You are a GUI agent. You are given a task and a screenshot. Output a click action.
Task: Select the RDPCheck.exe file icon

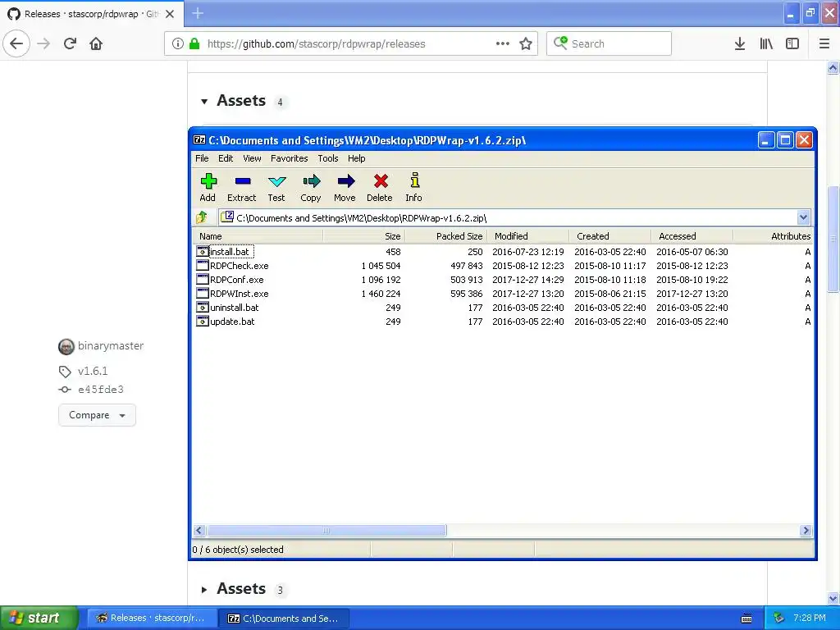click(x=203, y=265)
